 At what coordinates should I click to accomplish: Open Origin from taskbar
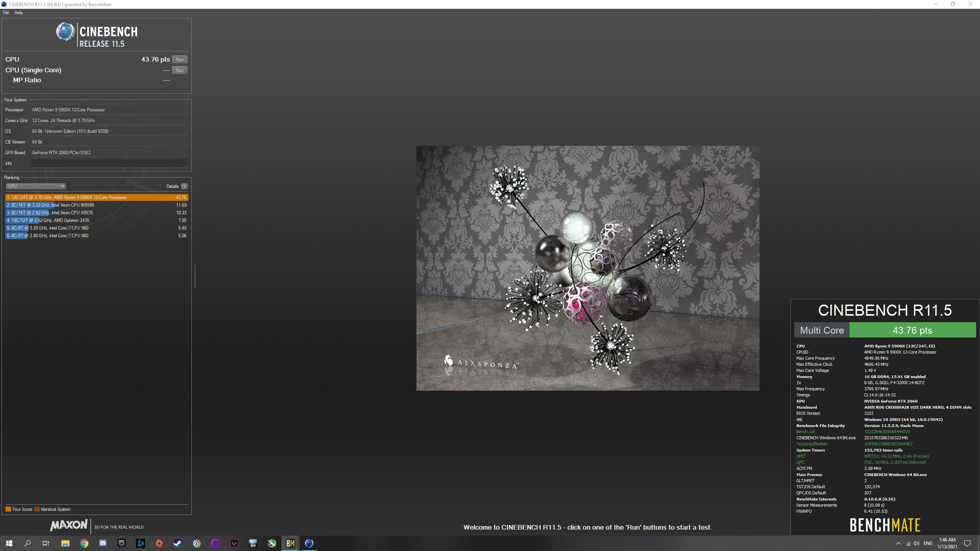(159, 543)
